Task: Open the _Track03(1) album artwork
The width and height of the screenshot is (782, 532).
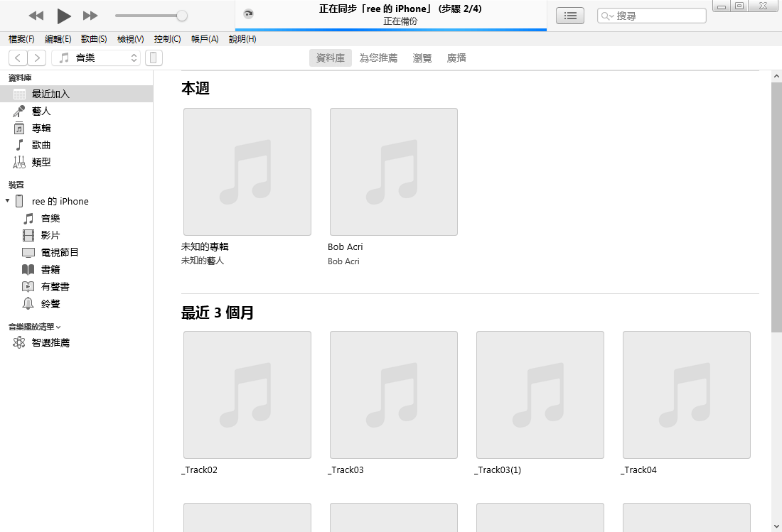Action: 540,395
